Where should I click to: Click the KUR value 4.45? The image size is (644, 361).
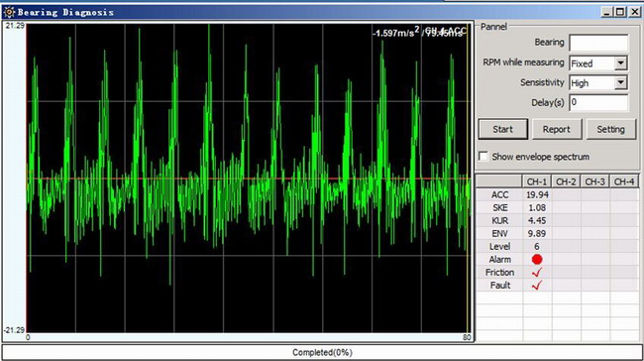(x=537, y=221)
